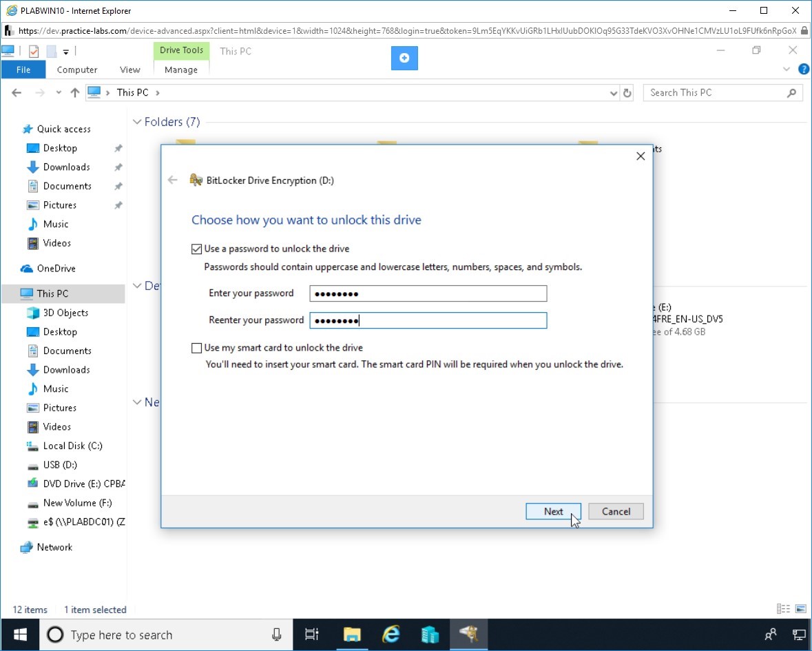Expand the ribbon with chevron arrow

click(787, 70)
